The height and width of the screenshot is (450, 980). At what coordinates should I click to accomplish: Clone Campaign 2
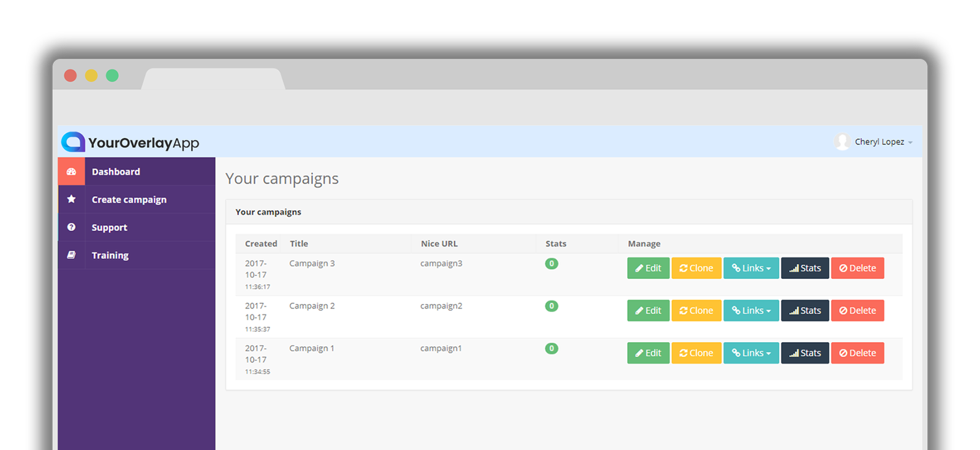click(696, 310)
